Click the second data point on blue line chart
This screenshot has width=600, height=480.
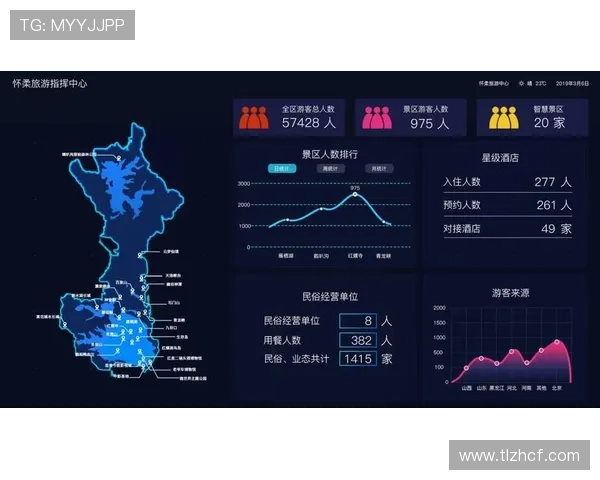[x=321, y=209]
